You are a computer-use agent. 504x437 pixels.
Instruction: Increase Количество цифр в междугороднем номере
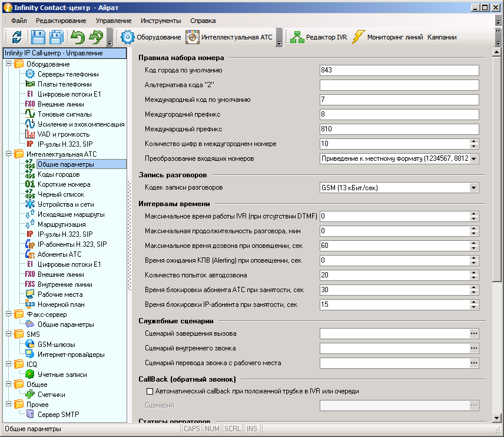click(x=474, y=141)
